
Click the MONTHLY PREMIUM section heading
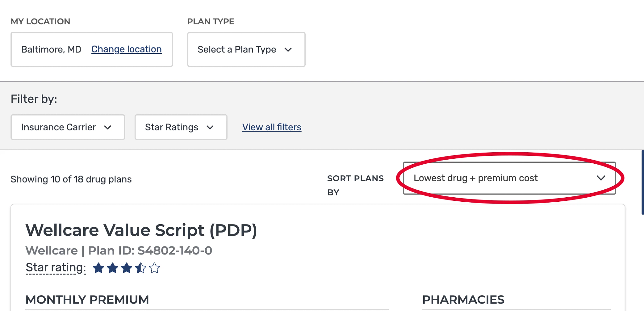pyautogui.click(x=87, y=300)
